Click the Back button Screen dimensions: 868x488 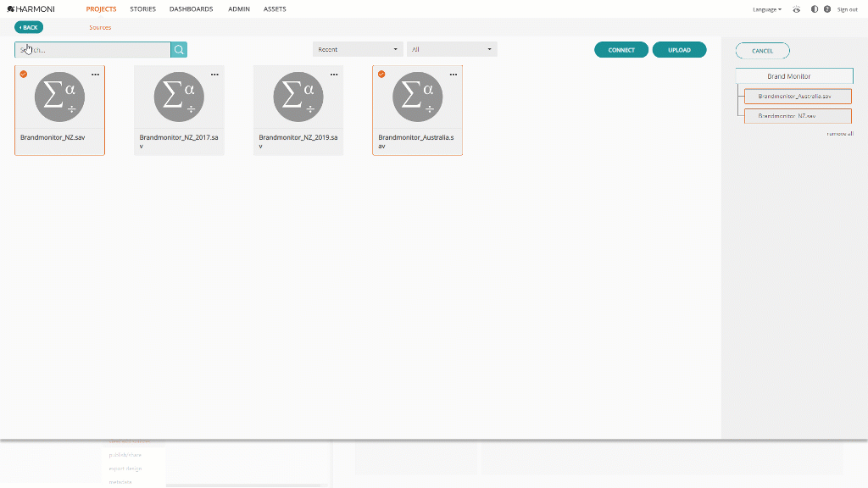[29, 27]
